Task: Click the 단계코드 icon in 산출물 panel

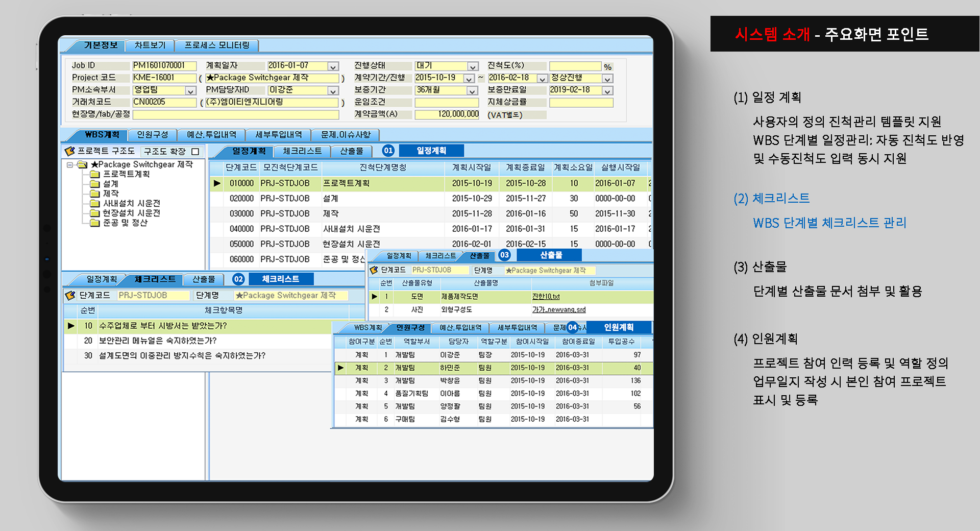Action: point(374,270)
